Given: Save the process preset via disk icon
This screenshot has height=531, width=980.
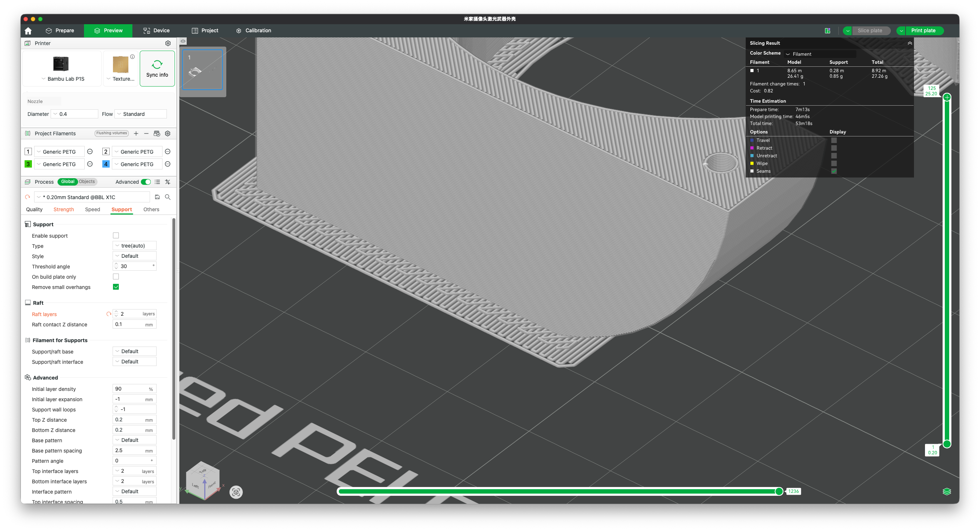Looking at the screenshot, I should (x=157, y=197).
